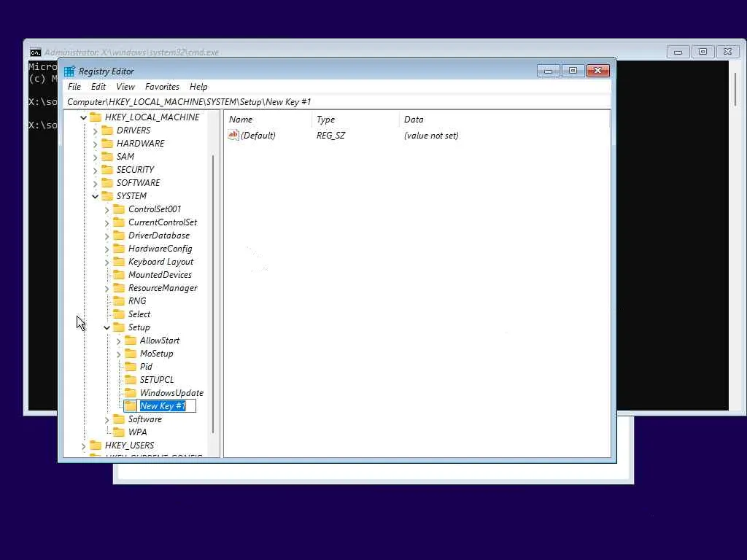Expand the HARDWARE key
This screenshot has height=560, width=747.
96,144
